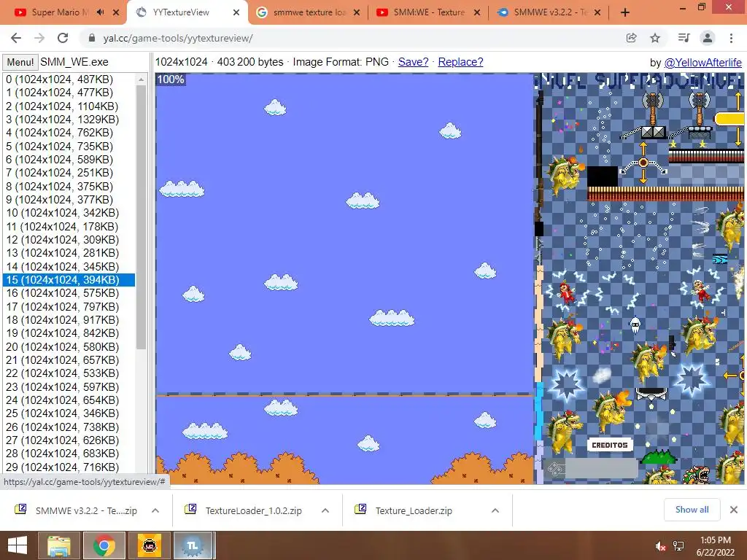Image resolution: width=747 pixels, height=560 pixels.
Task: Select texture 5 (1024x1024, 735KB)
Action: pos(69,146)
